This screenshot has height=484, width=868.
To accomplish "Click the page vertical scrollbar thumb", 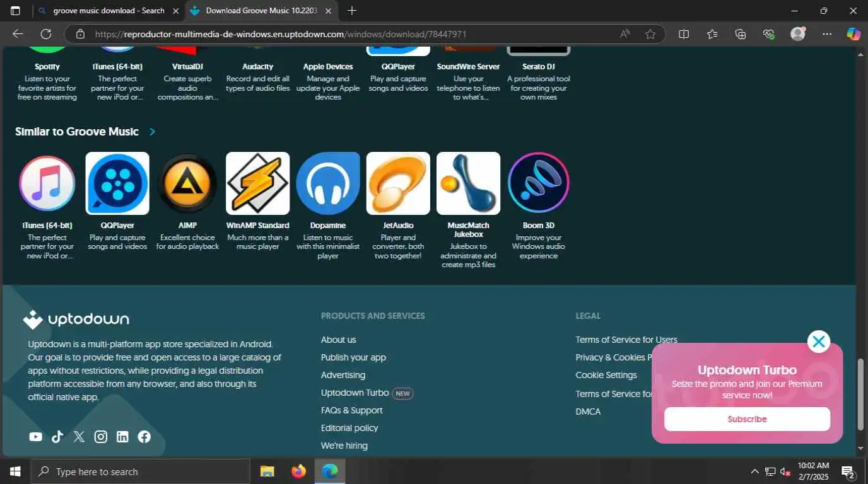I will coord(861,395).
